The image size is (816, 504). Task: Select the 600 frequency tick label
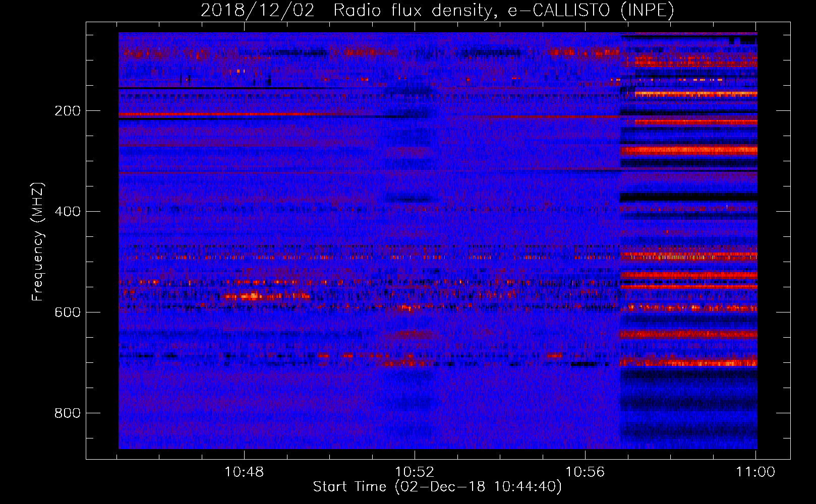tap(68, 312)
